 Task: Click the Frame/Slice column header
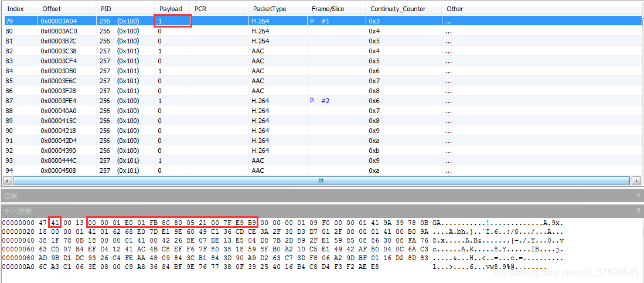click(336, 9)
